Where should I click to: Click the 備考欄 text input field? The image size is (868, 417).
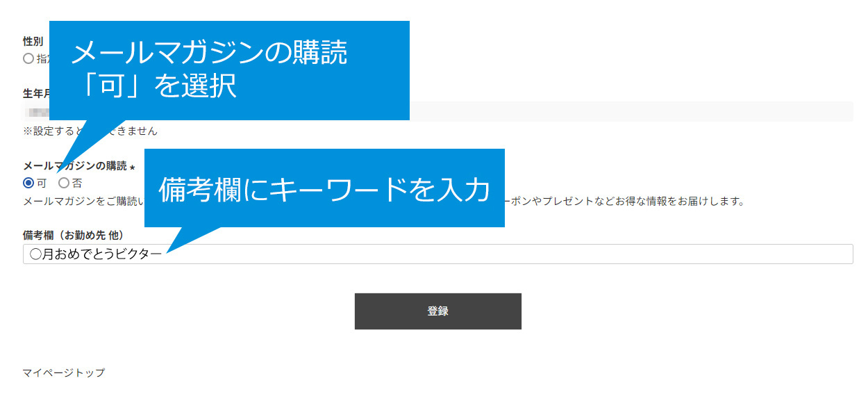[x=437, y=254]
